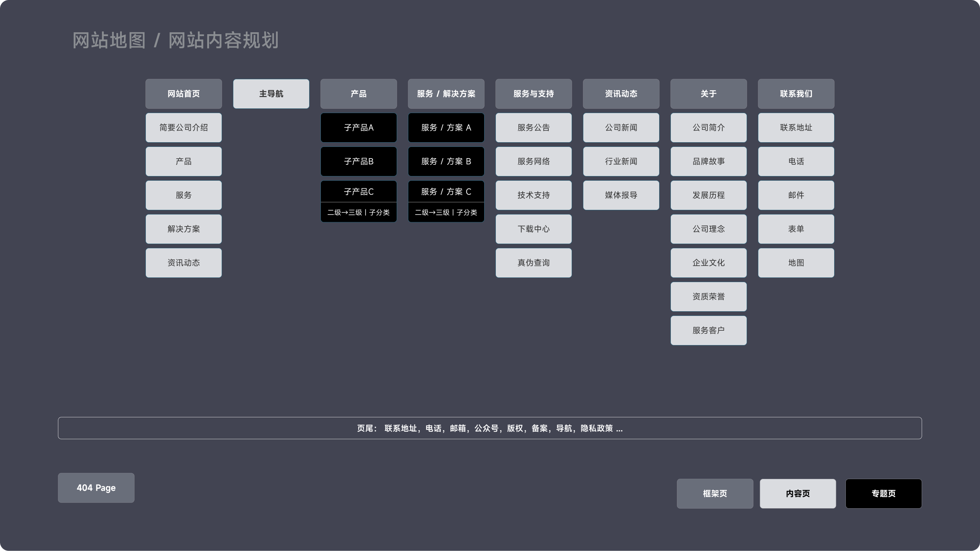
Task: Expand 二级→三级 子分类 under 服务 / 方案 C
Action: pos(446,213)
